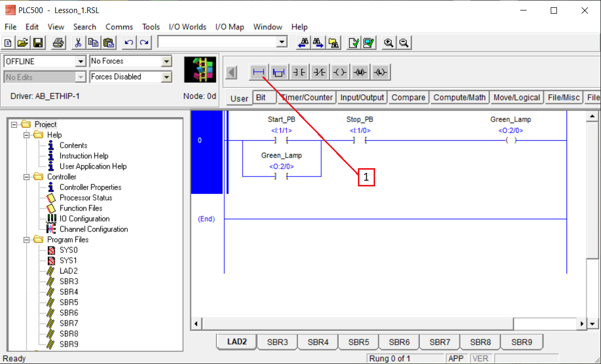Switch to the Compute/Math instruction tab
Screen dimensions: 601x364
coord(460,97)
